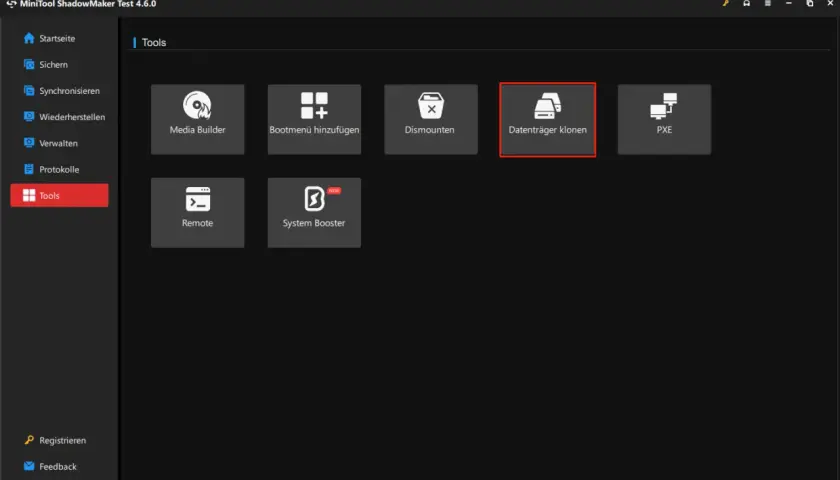Maximize the ShadowMaker window

coord(809,3)
